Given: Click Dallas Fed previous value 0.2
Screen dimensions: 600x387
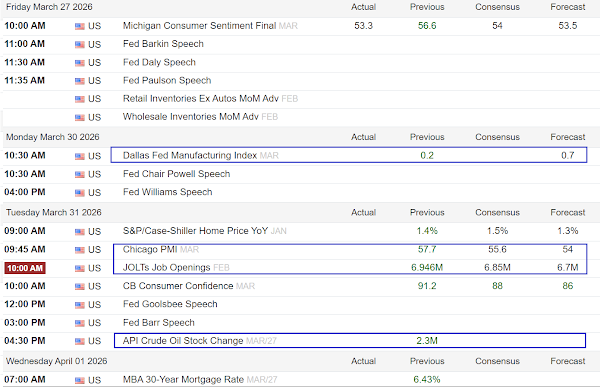Looking at the screenshot, I should (427, 155).
